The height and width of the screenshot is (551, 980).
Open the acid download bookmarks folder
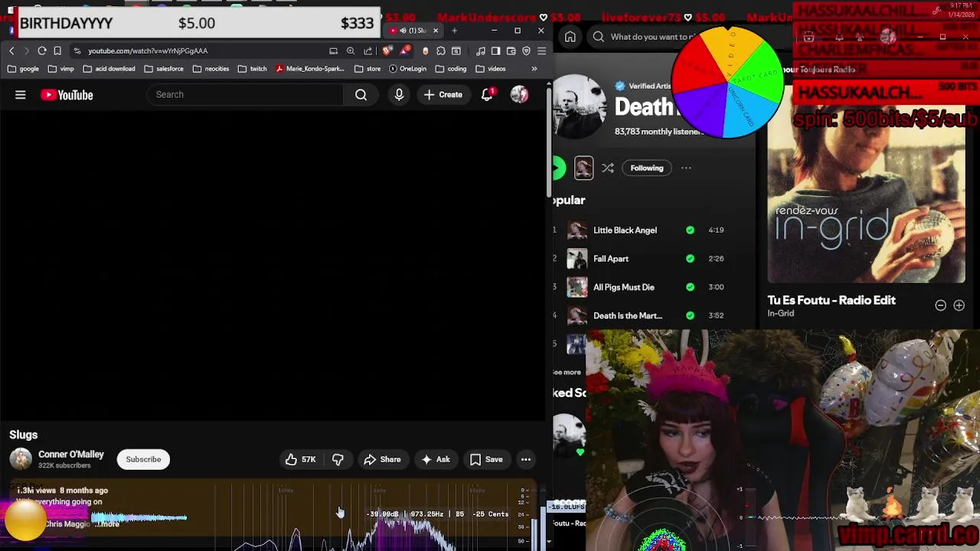[109, 68]
